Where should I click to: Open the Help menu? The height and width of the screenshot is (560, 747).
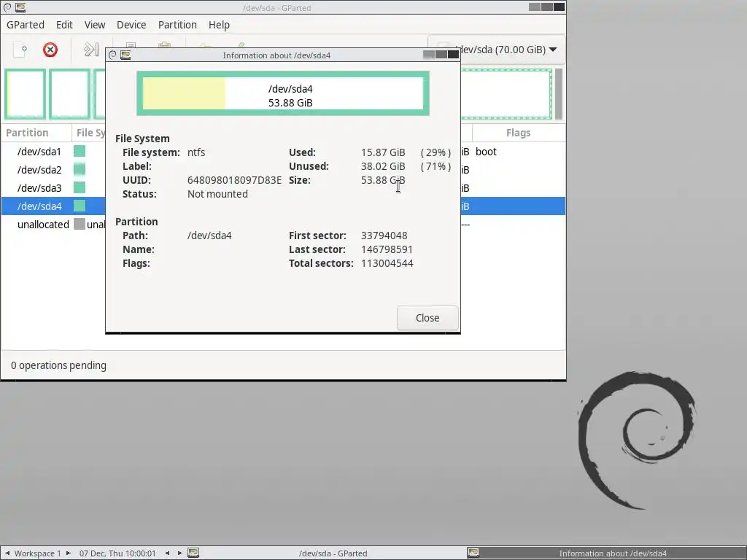[219, 25]
